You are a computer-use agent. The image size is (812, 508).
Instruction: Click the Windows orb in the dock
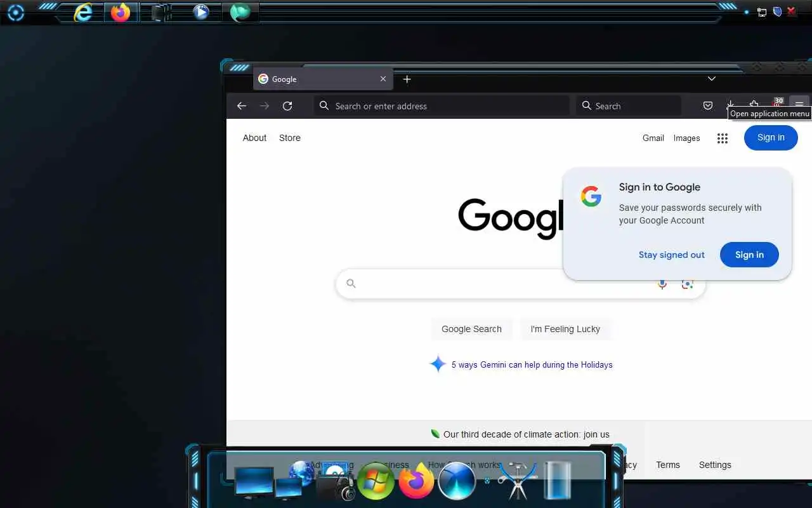(376, 481)
